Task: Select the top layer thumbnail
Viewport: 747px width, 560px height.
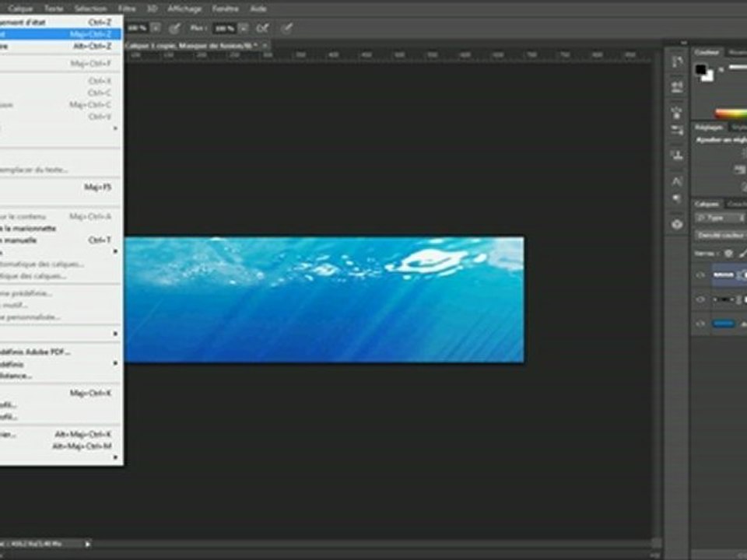Action: tap(724, 275)
